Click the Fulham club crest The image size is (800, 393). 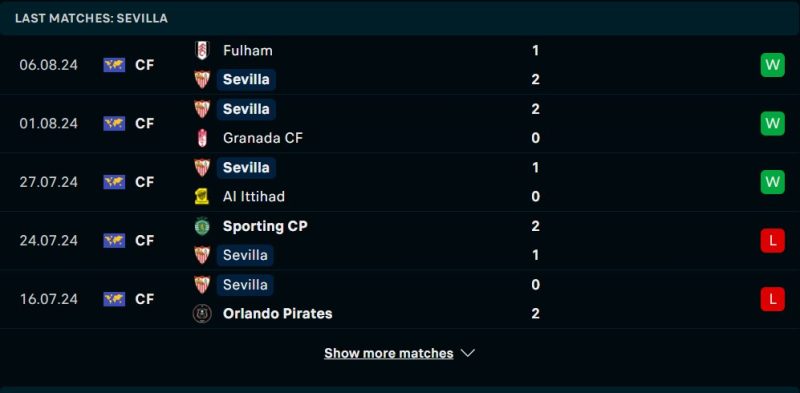[202, 51]
